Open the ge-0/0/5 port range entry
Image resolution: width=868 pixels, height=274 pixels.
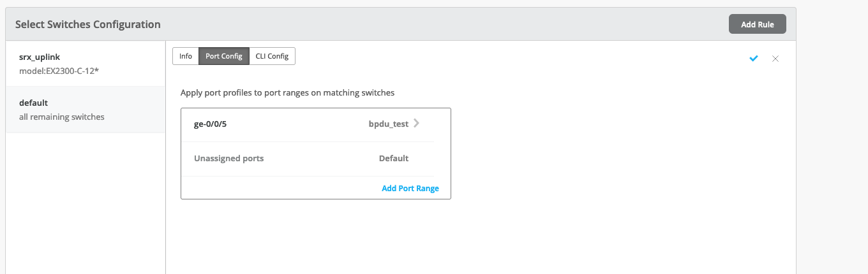click(211, 124)
